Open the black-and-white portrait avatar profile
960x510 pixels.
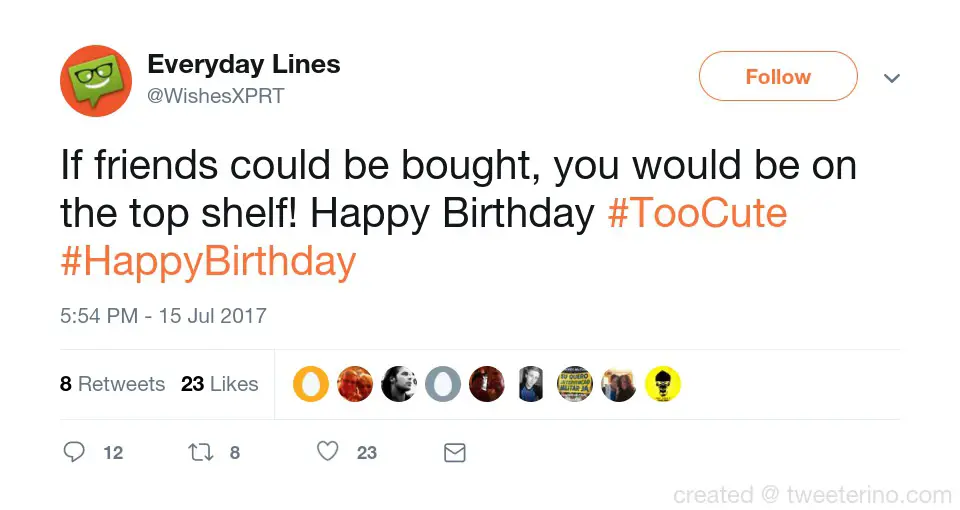click(x=399, y=384)
